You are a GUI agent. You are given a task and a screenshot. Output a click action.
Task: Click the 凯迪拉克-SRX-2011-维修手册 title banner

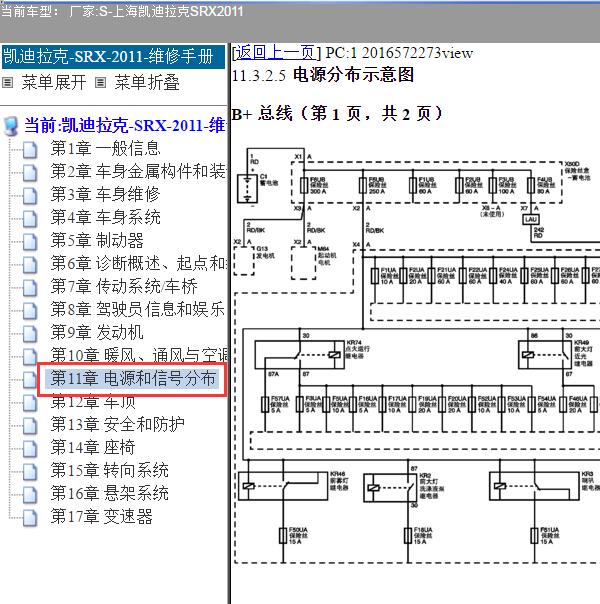pos(114,57)
